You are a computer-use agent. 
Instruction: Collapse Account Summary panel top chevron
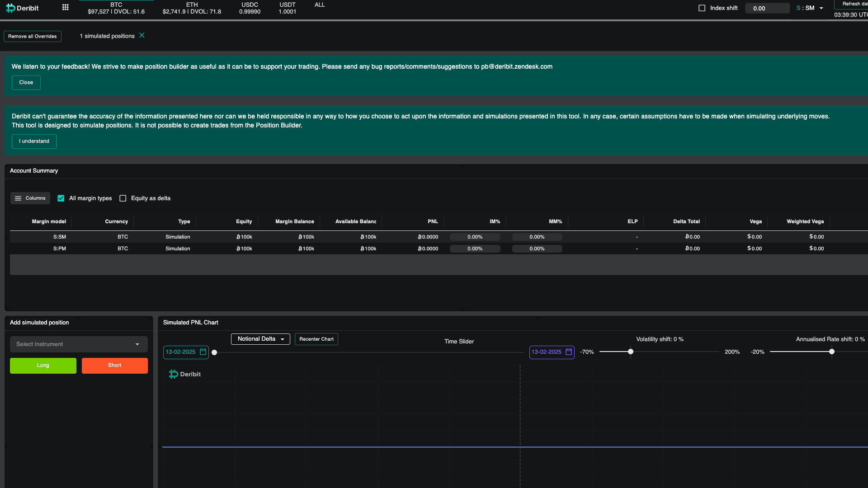pyautogui.click(x=461, y=166)
